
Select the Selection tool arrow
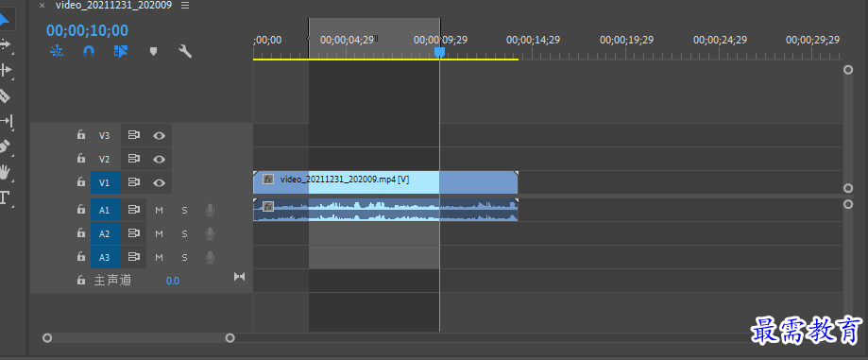[5, 21]
